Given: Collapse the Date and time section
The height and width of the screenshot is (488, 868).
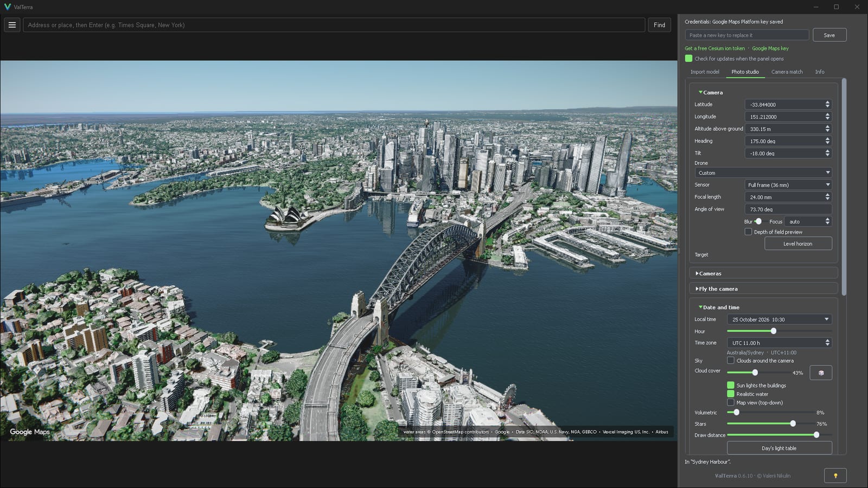Looking at the screenshot, I should (x=719, y=307).
